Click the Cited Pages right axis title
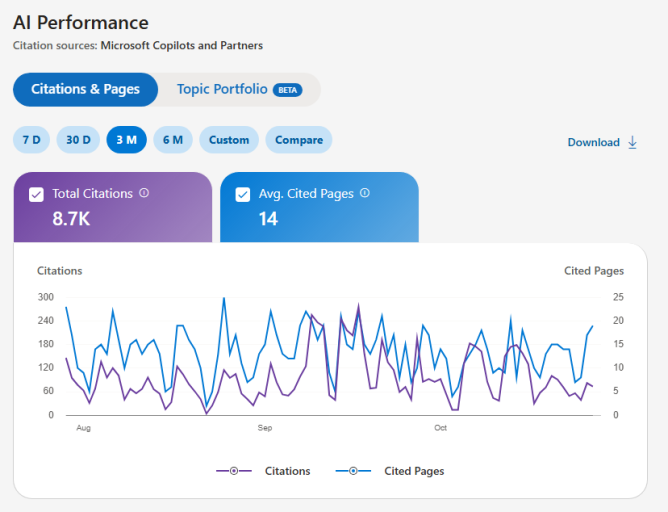Viewport: 668px width, 512px height. 594,271
